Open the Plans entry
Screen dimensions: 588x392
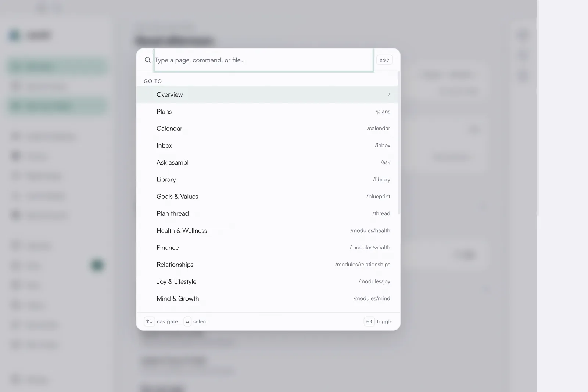click(x=267, y=111)
